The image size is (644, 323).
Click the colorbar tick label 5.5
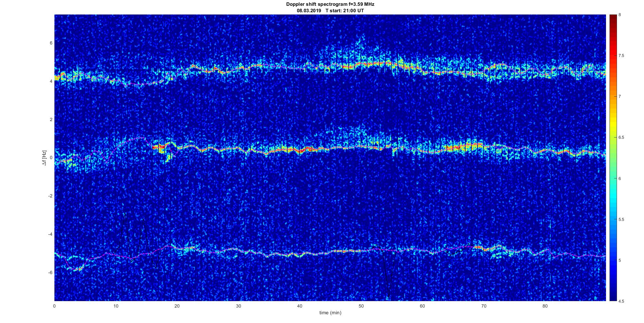[621, 219]
